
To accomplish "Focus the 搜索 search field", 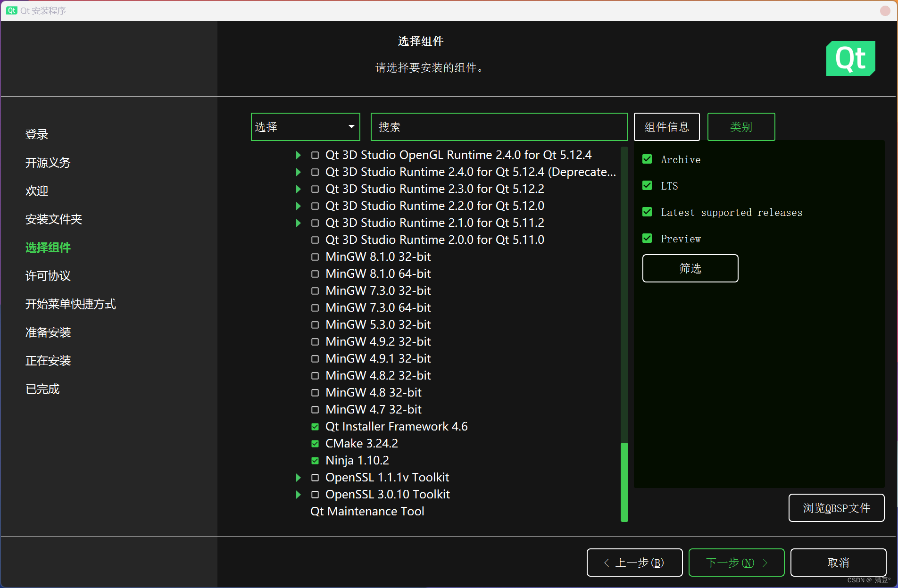I will coord(499,127).
